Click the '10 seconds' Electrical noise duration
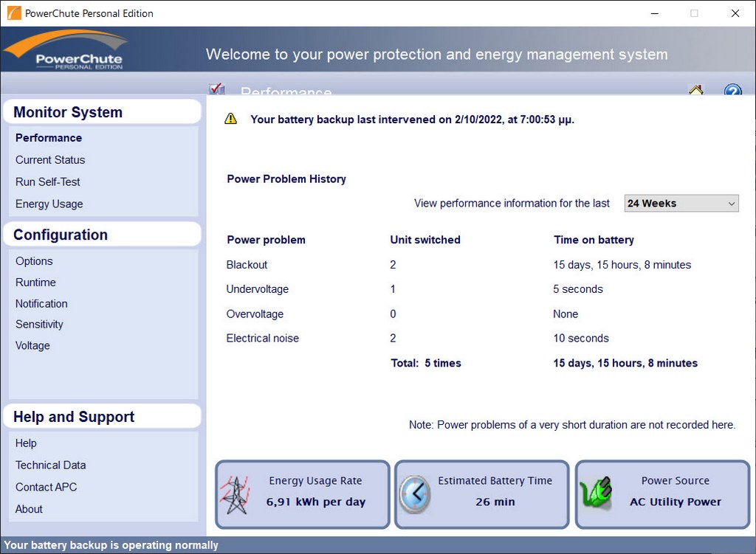Viewport: 756px width, 554px height. 581,338
